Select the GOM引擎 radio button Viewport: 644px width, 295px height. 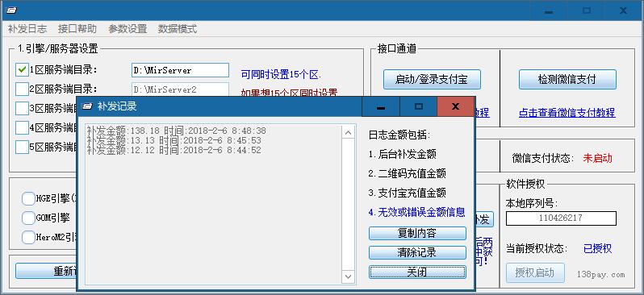click(28, 218)
